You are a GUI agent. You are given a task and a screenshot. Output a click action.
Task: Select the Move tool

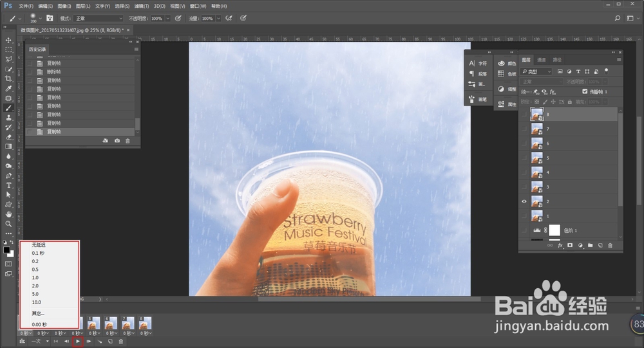[x=8, y=41]
